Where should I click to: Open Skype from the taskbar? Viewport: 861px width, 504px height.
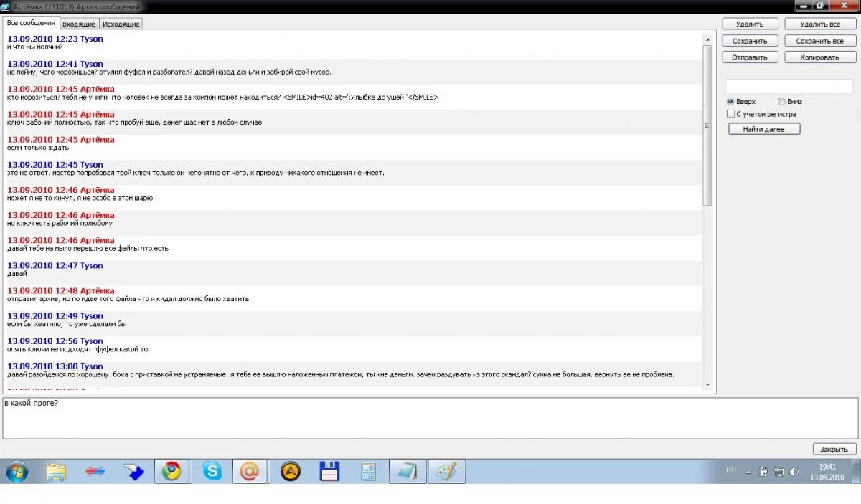point(211,472)
